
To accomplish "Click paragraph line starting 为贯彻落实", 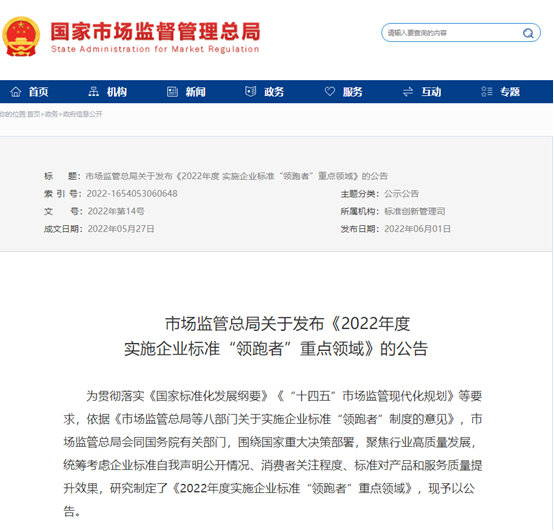I will pos(284,396).
